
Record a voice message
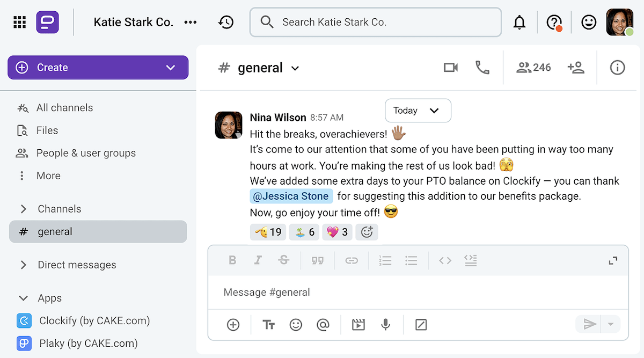[385, 324]
